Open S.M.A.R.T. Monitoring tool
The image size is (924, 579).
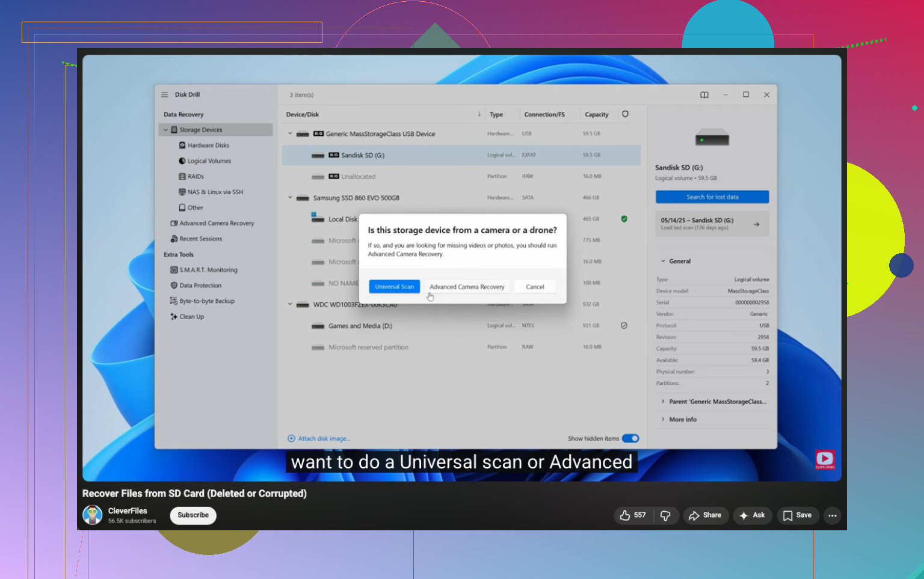click(208, 271)
